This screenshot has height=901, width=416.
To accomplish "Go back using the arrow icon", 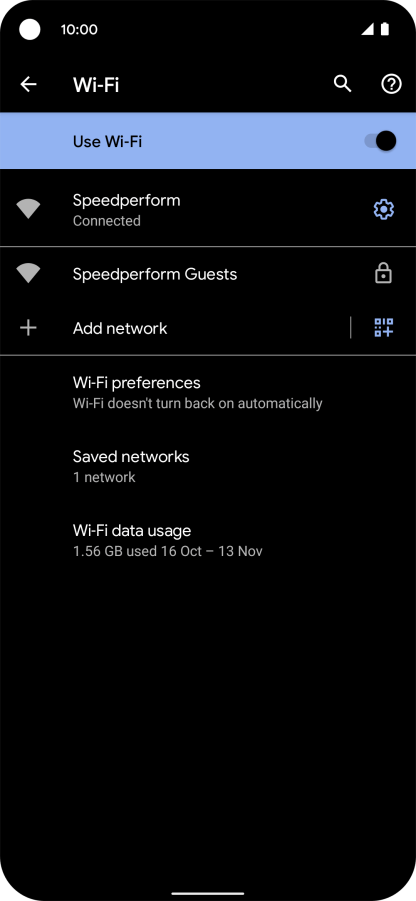I will coord(28,84).
